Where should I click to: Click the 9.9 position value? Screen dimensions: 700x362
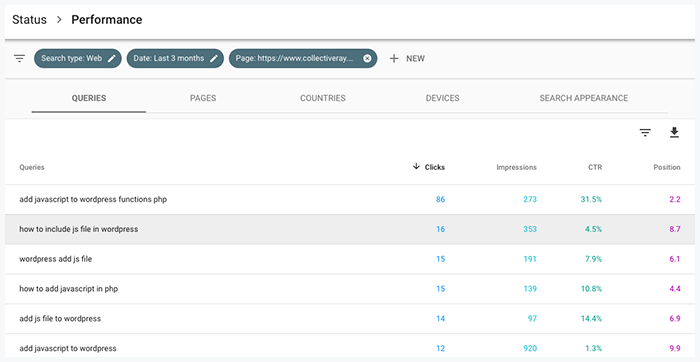675,348
